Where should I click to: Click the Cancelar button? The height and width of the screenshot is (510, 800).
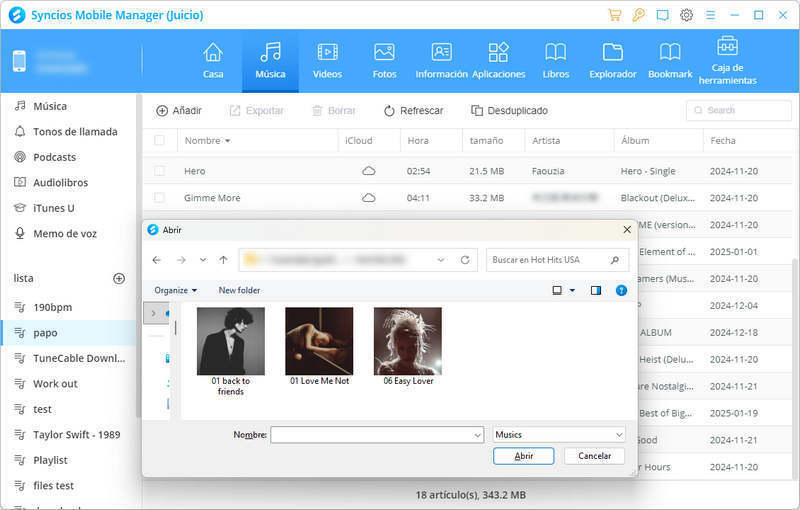pos(594,456)
